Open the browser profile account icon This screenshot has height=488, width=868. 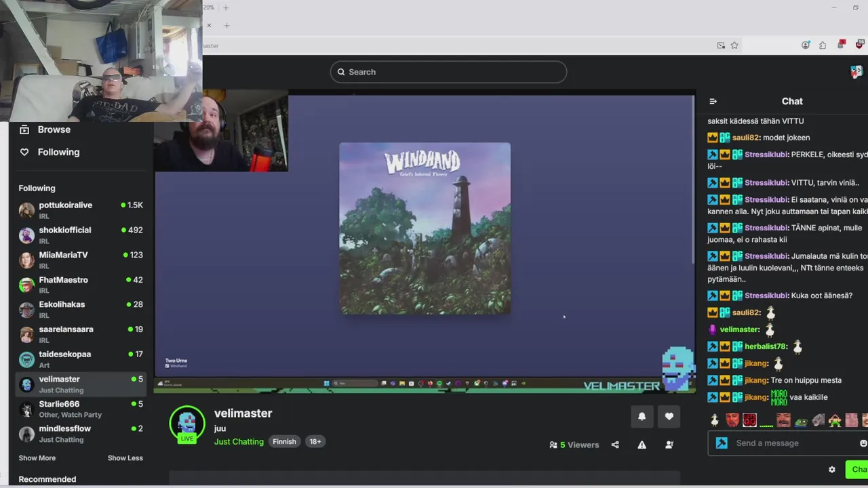pos(806,45)
